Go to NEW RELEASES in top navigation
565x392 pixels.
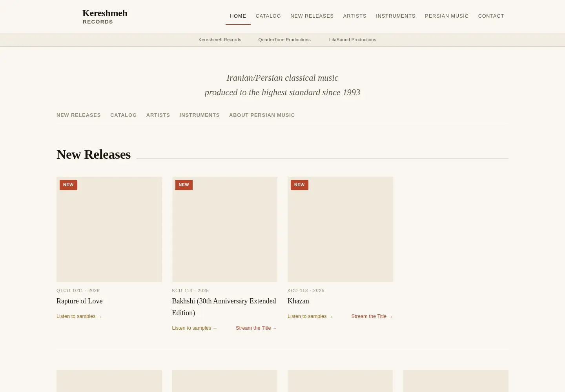pos(312,16)
